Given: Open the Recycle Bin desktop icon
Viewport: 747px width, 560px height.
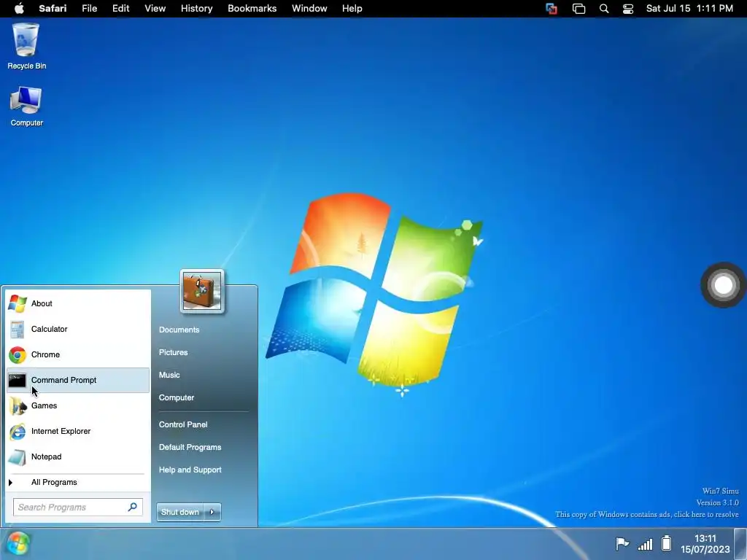Looking at the screenshot, I should click(x=26, y=46).
